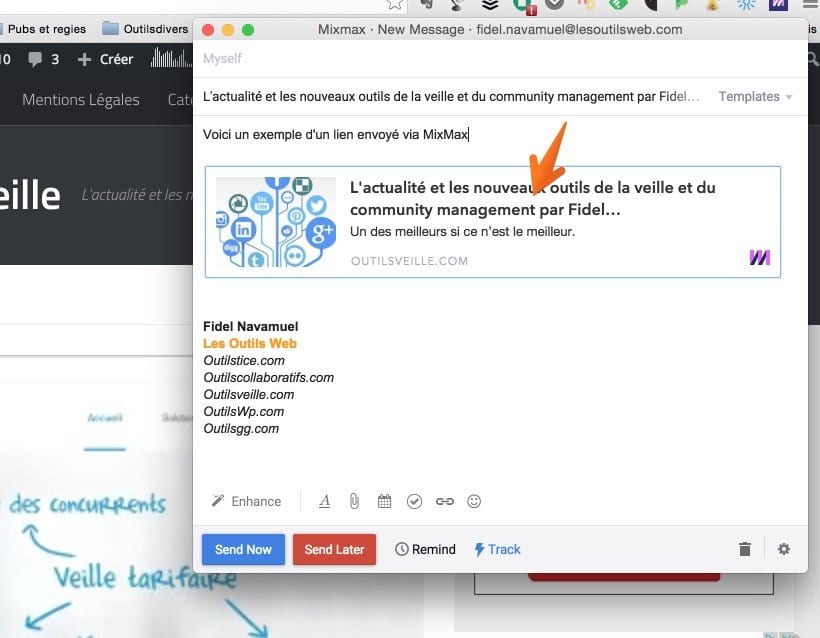The height and width of the screenshot is (638, 820).
Task: Click OUTILSVEILLE.COM text in preview card
Action: coord(409,261)
